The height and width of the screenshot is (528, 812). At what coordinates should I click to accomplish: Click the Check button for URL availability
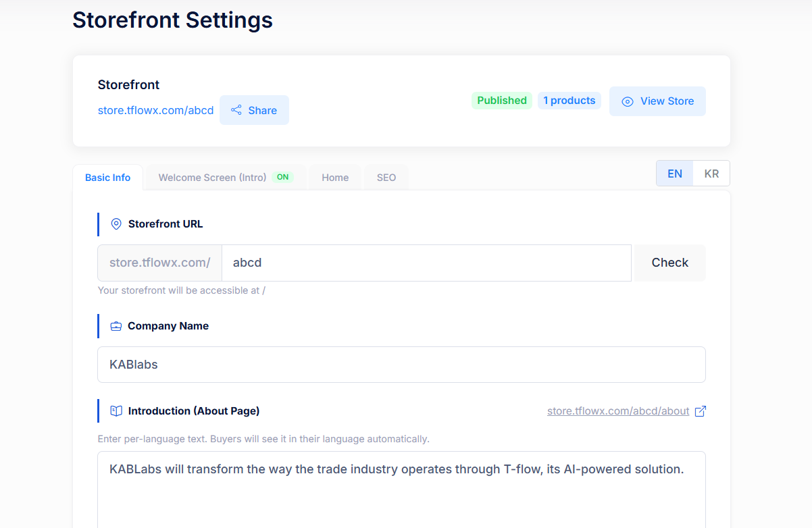coord(670,263)
